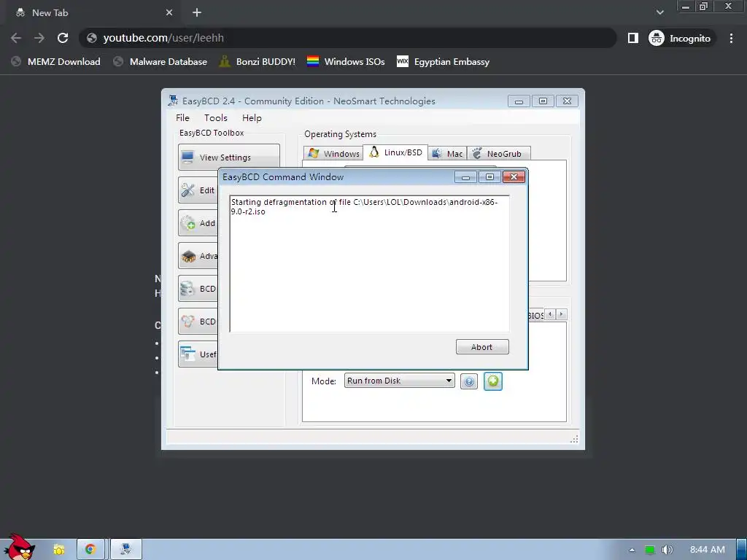Click the Incognito profile indicator

[x=681, y=38]
